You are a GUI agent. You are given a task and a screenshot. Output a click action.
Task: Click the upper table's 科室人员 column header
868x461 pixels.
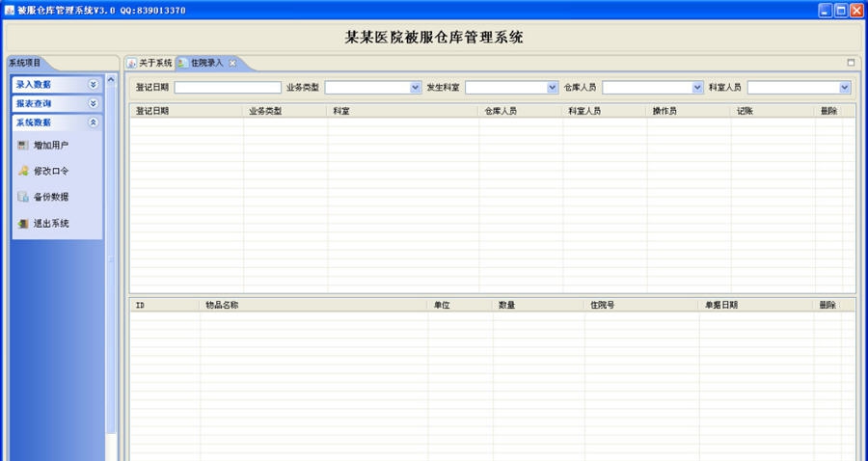point(605,111)
